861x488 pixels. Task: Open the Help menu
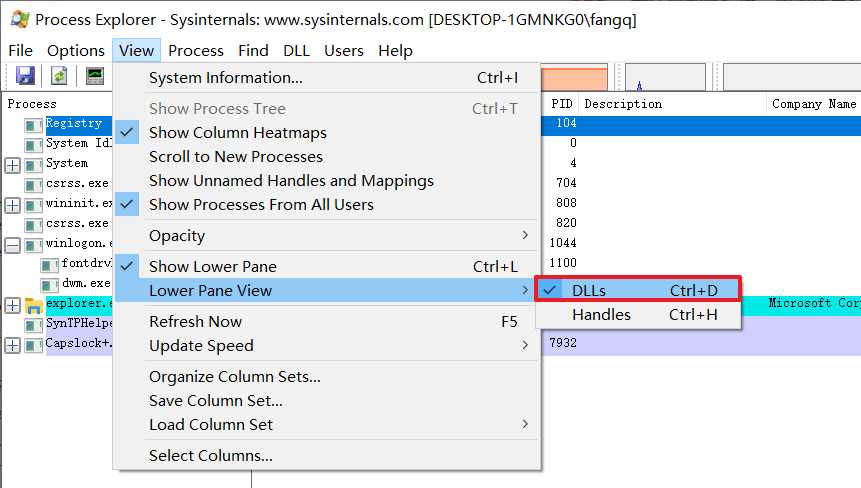[395, 51]
